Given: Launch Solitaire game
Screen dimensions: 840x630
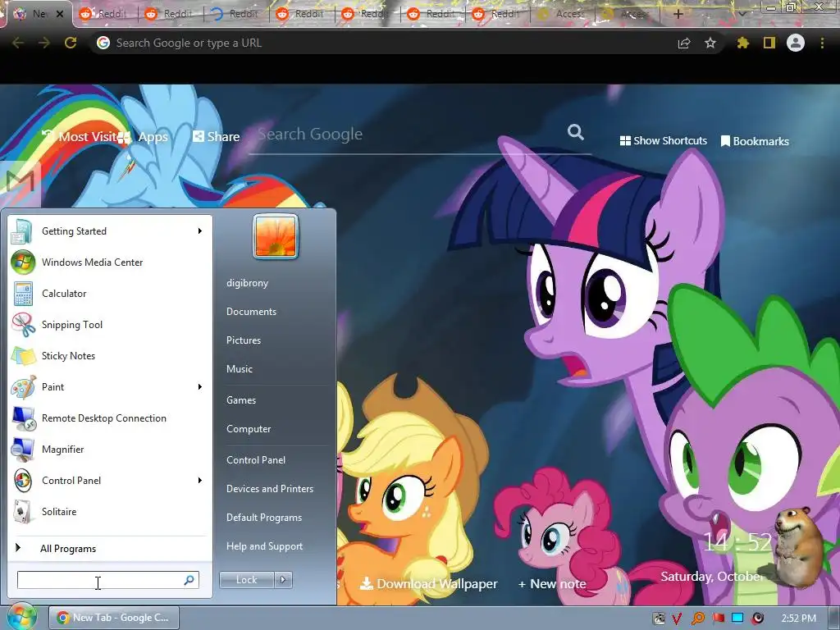Looking at the screenshot, I should pos(110,512).
